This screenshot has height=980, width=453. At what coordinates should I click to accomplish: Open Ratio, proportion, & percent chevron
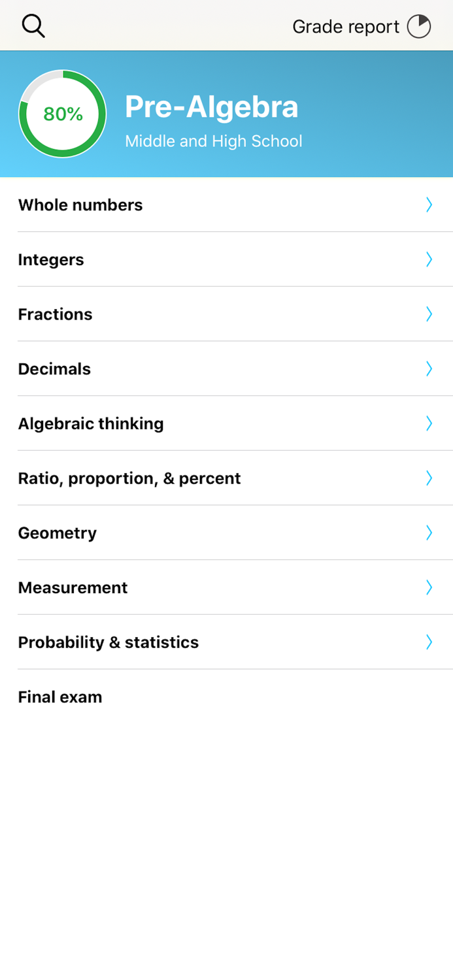(x=429, y=478)
